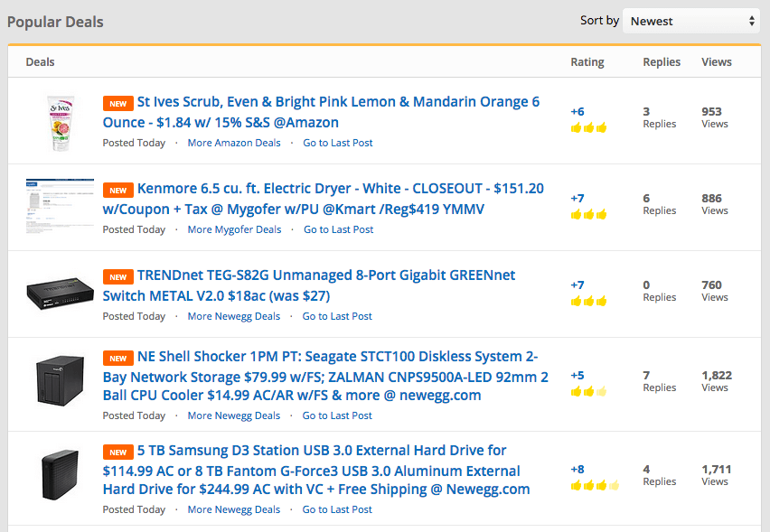The image size is (770, 532).
Task: Click the Deals column header
Action: (x=41, y=62)
